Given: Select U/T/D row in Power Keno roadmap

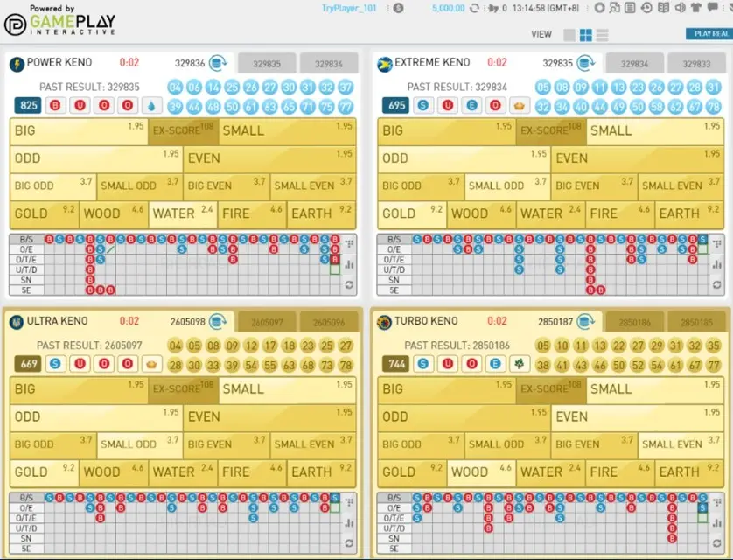Looking at the screenshot, I should 26,269.
